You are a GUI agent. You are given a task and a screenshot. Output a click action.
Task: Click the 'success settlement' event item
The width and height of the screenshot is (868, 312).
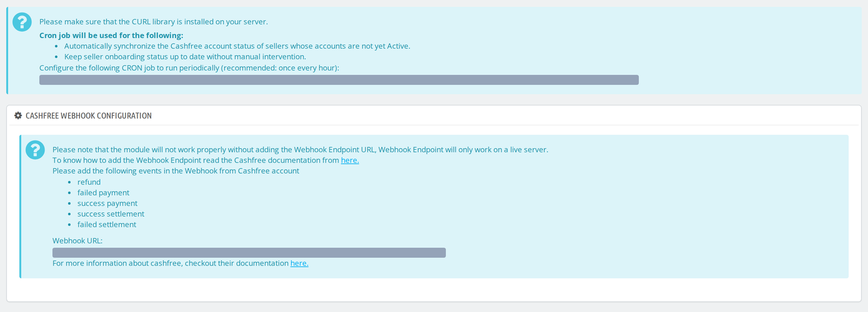(x=111, y=214)
